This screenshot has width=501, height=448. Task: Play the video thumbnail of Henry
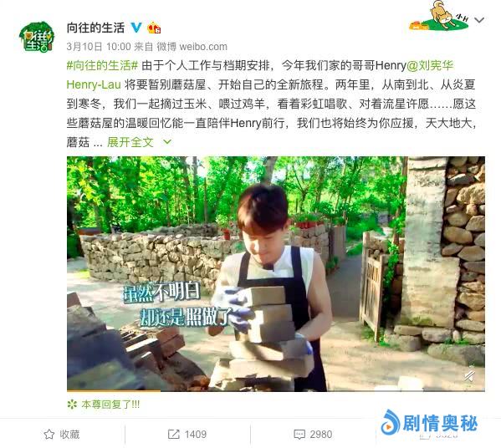(x=276, y=273)
